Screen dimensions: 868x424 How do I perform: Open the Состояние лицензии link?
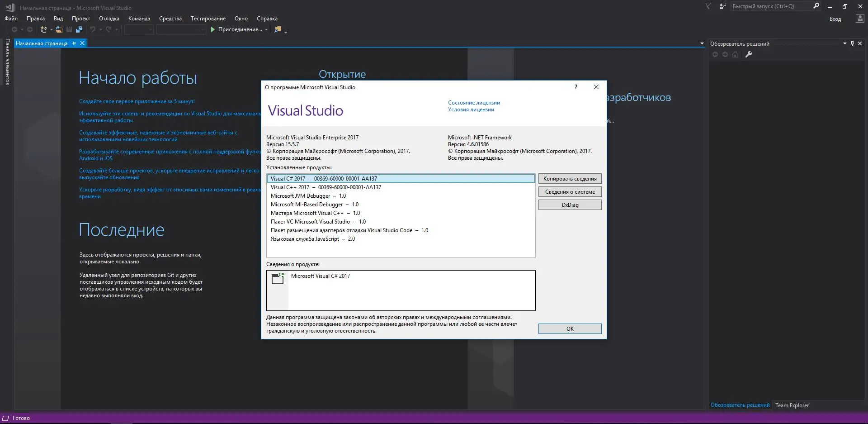click(x=473, y=102)
